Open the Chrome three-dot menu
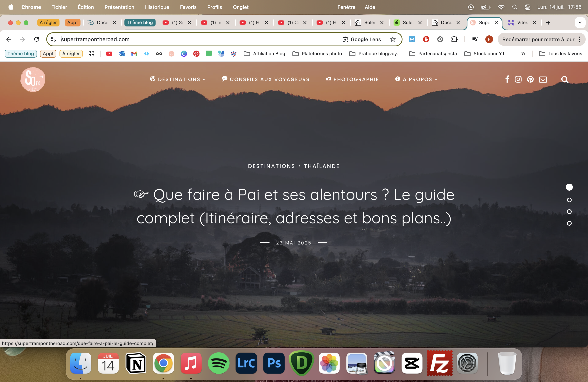Screen dimensions: 588x382 point(579,39)
